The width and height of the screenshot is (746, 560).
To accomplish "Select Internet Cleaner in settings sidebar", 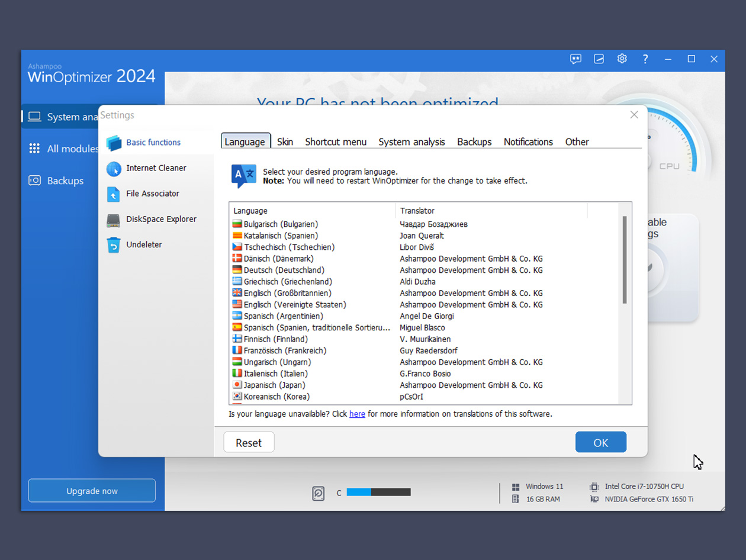I will pos(156,168).
